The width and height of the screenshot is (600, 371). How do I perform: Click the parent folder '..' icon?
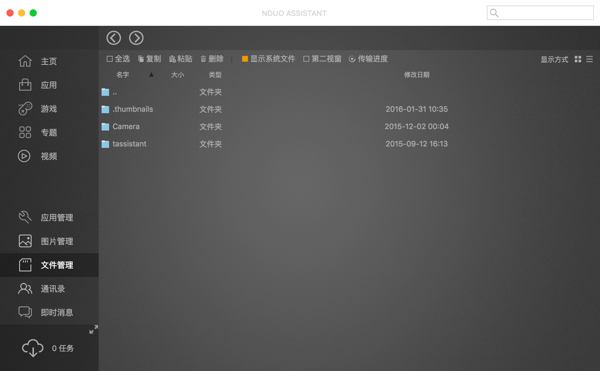click(105, 92)
